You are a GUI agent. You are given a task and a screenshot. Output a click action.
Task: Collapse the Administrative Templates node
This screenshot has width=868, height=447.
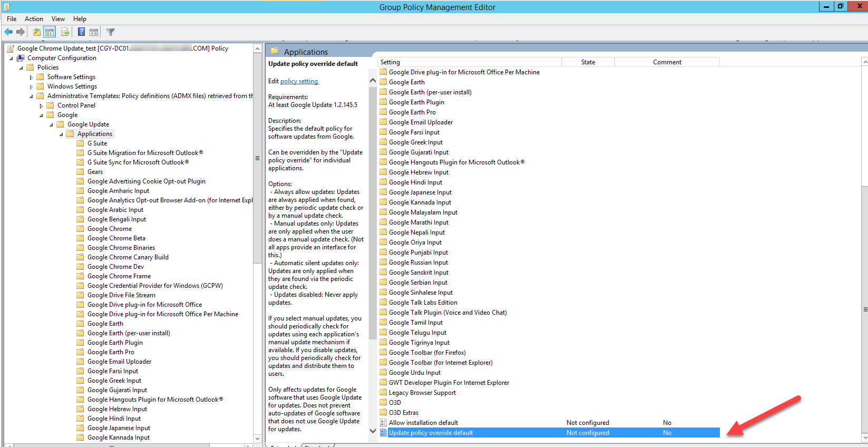click(31, 96)
